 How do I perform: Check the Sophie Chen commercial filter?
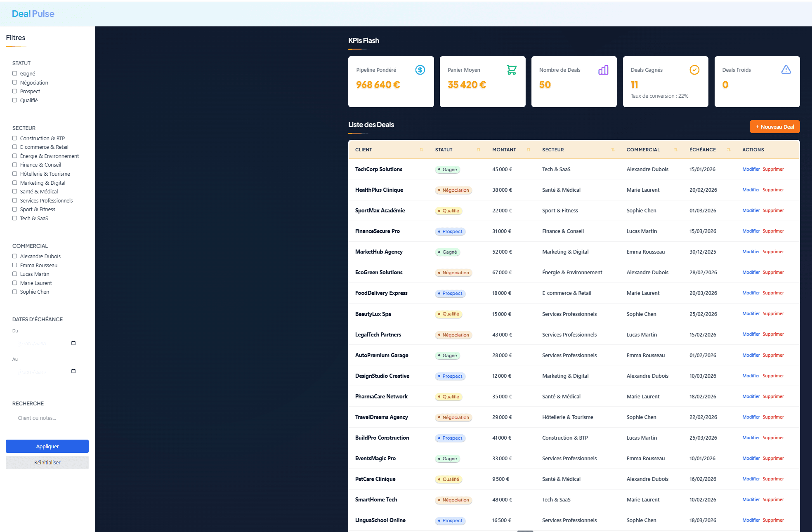point(14,292)
